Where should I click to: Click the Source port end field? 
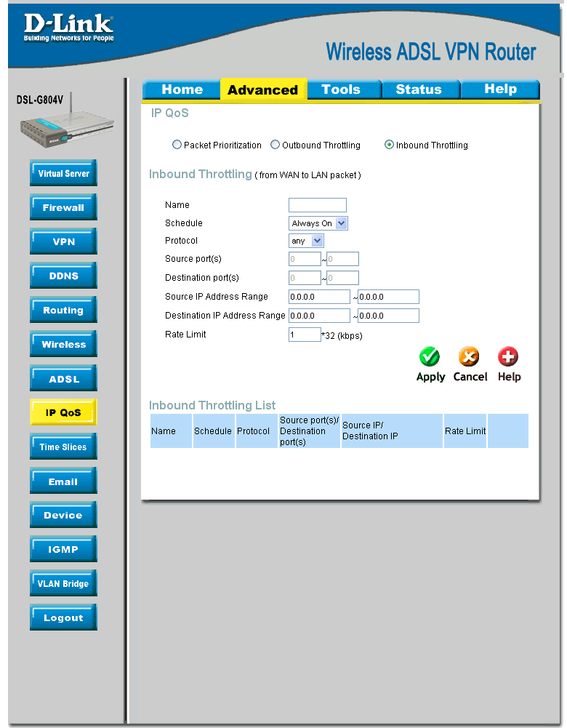coord(342,259)
